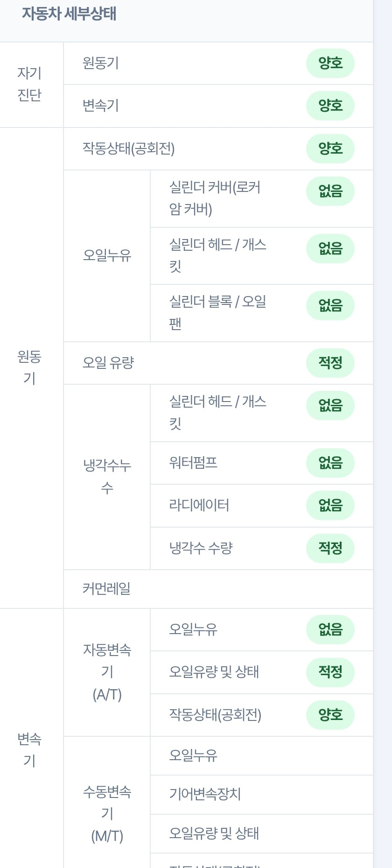Select the 오일누유 engine category cell
The width and height of the screenshot is (392, 868).
107,255
